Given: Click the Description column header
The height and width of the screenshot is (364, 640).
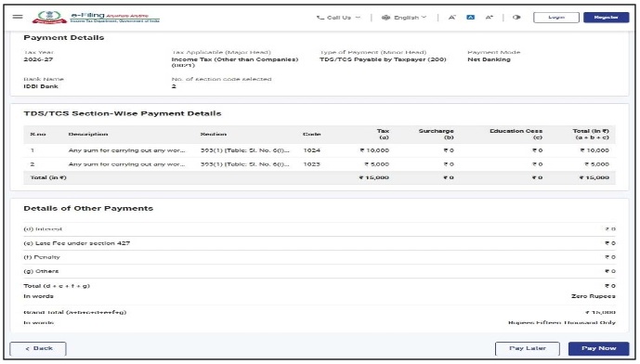Looking at the screenshot, I should (x=88, y=135).
